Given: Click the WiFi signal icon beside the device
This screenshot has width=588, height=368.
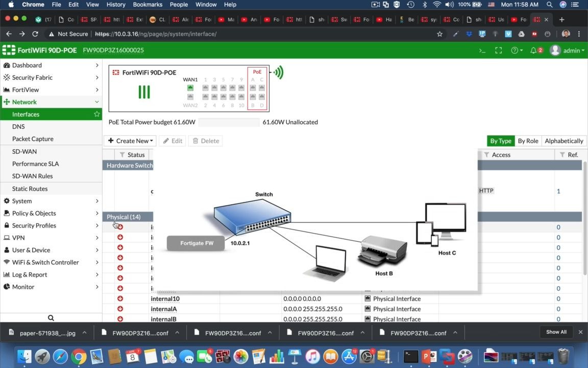Looking at the screenshot, I should 278,73.
